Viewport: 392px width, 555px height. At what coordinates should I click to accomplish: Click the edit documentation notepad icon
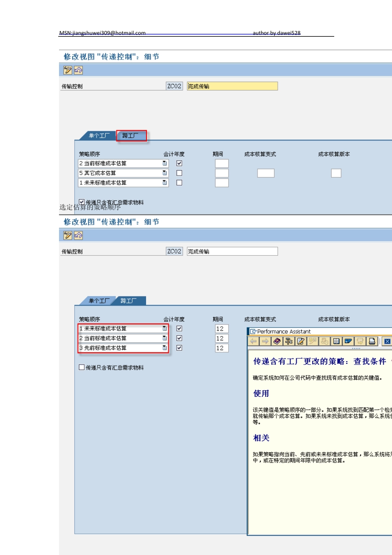[x=301, y=341]
